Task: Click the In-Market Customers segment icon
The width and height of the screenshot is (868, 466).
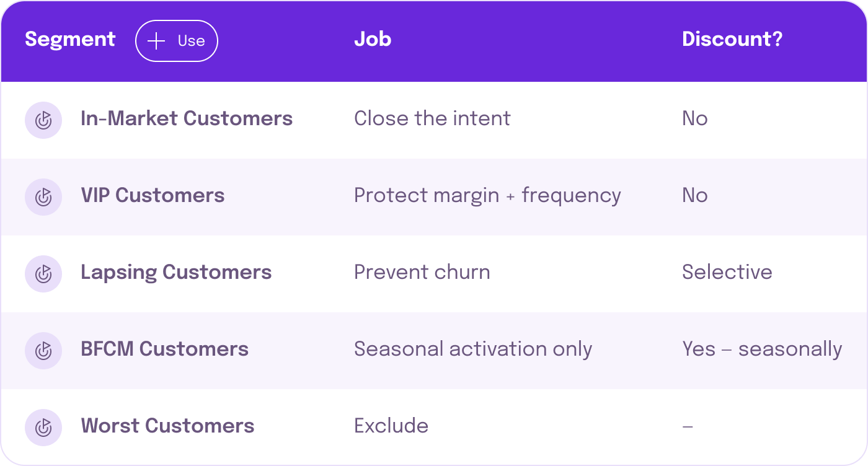Action: tap(43, 120)
